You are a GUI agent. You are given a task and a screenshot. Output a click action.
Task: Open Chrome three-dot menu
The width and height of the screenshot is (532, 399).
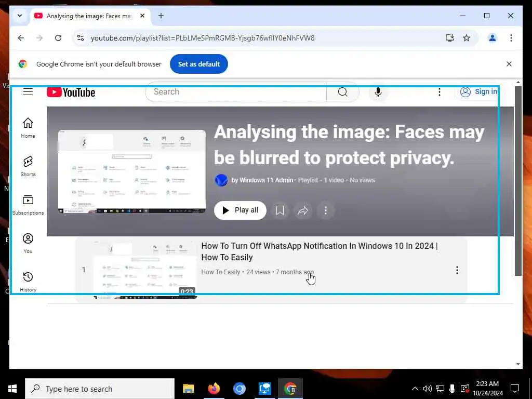pyautogui.click(x=511, y=37)
